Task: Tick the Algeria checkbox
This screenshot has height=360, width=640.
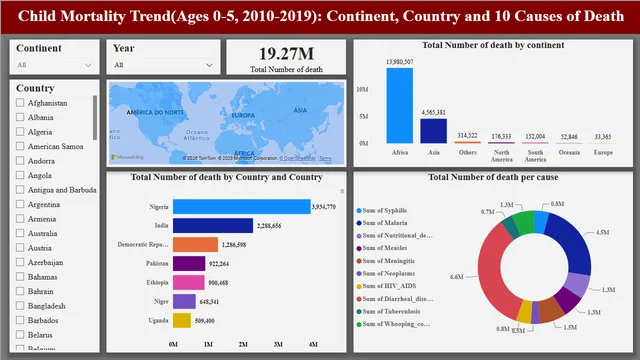Action: [x=20, y=131]
